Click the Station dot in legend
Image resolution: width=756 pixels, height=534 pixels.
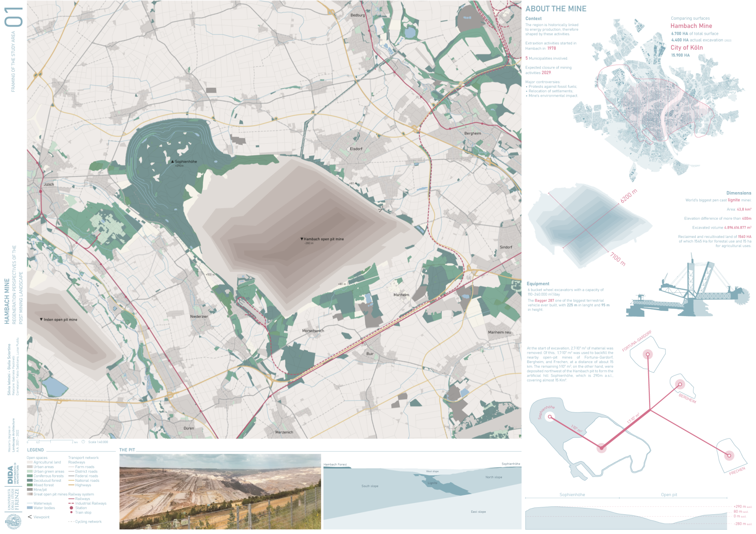71,508
